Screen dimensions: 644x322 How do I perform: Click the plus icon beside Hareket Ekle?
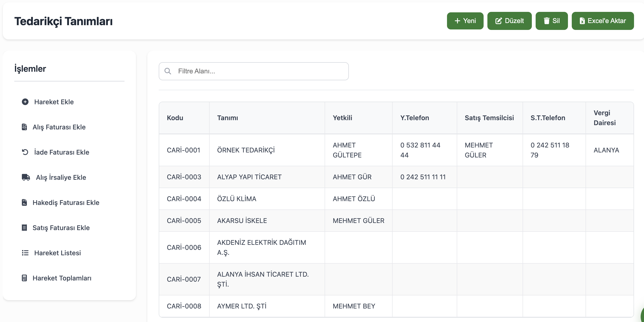pos(25,102)
